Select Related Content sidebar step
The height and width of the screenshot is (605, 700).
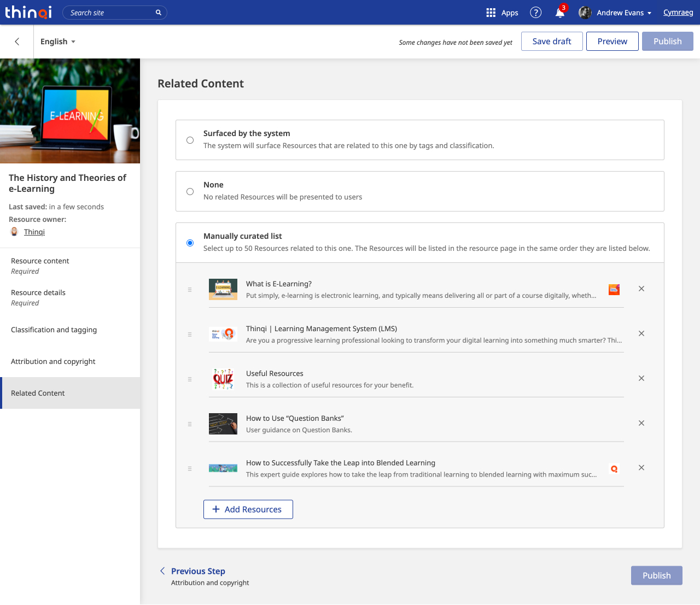click(x=70, y=393)
